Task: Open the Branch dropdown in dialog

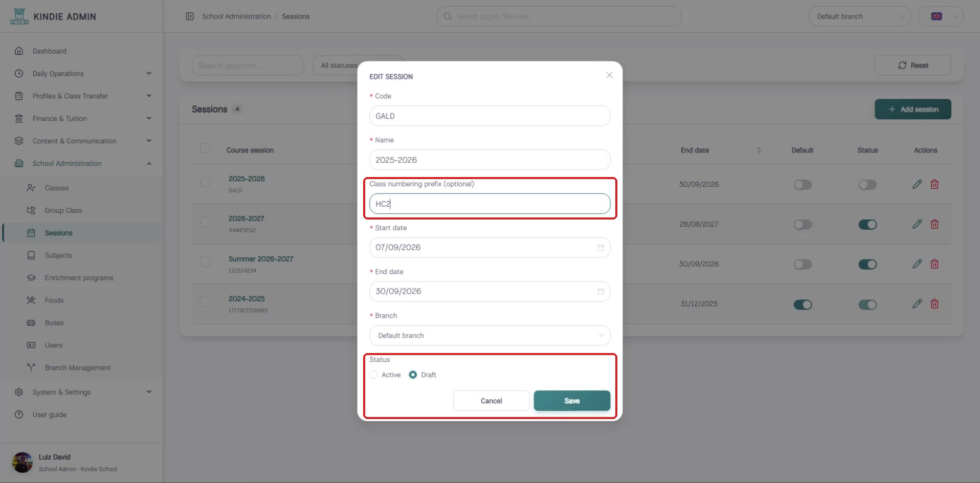Action: [x=489, y=336]
